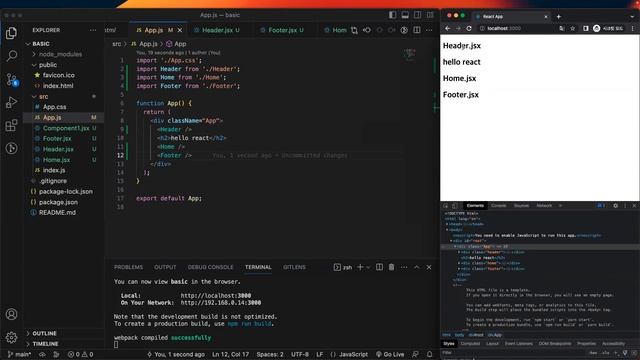The image size is (640, 360).
Task: Create a new terminal with plus icon
Action: click(x=360, y=267)
